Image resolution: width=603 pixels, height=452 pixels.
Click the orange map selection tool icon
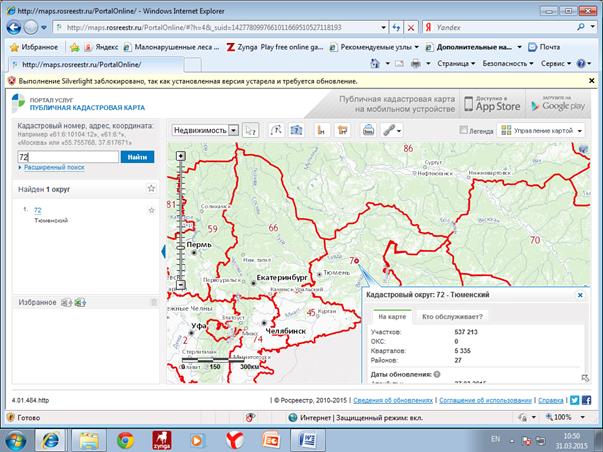[x=342, y=130]
